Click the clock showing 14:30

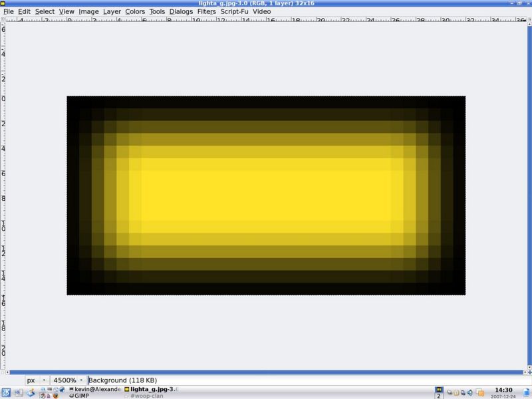coord(503,390)
